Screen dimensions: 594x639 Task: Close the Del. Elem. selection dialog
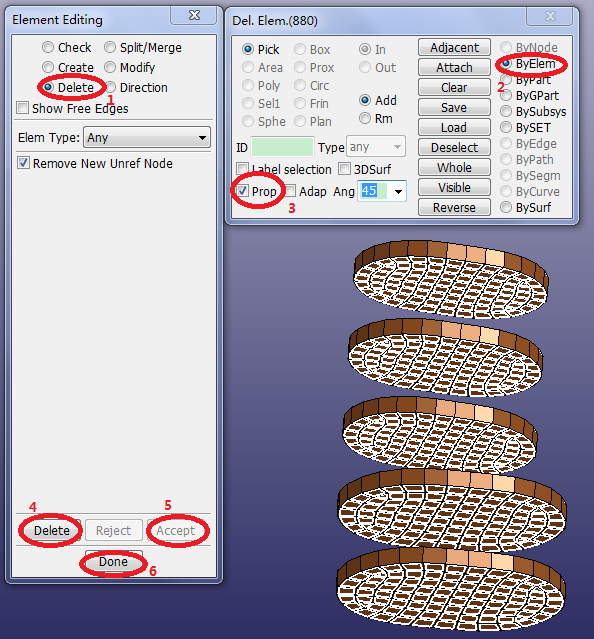click(x=550, y=16)
